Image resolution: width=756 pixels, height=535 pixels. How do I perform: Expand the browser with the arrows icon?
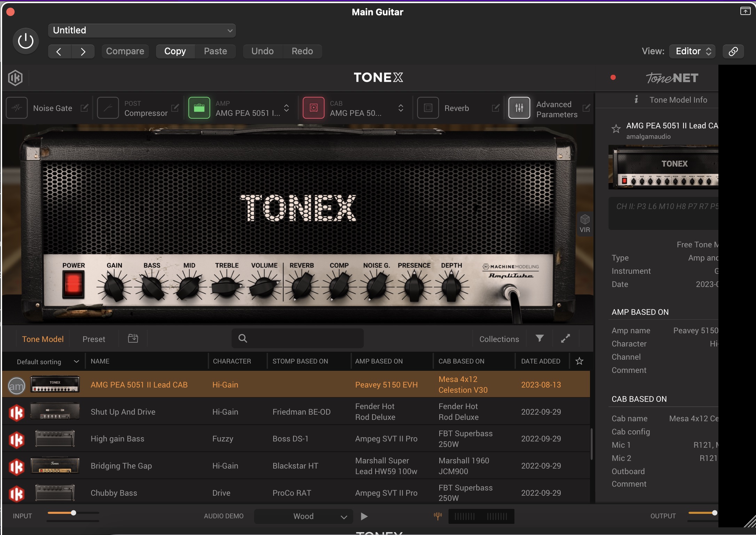tap(566, 338)
